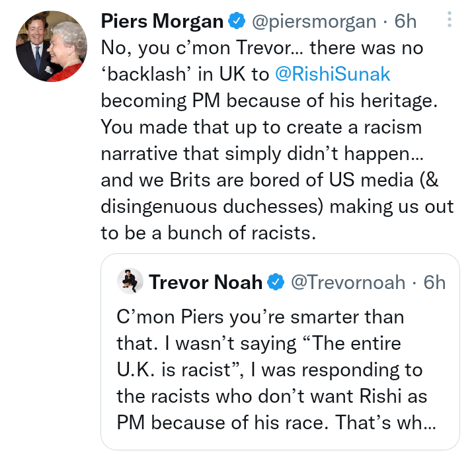
Task: Follow the @RishiSunak mention link
Action: [x=325, y=74]
